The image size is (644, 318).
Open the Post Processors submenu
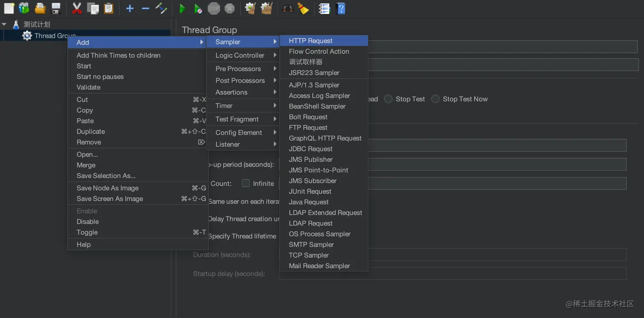coord(243,80)
